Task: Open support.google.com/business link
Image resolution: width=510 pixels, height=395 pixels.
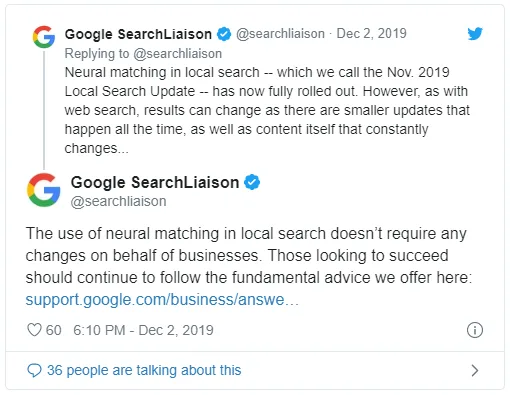Action: 162,299
